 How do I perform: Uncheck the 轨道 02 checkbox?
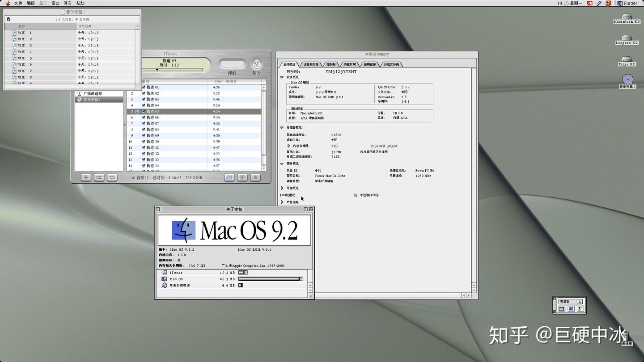tap(144, 93)
